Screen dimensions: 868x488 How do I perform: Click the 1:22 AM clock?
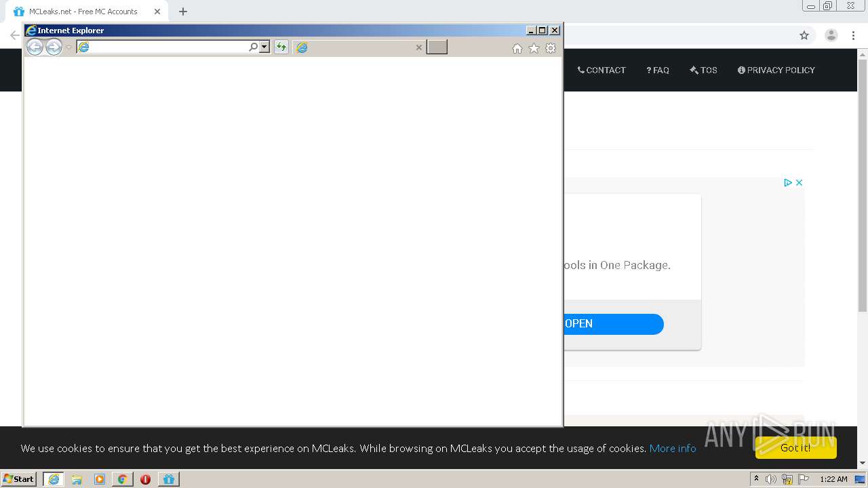(x=833, y=479)
